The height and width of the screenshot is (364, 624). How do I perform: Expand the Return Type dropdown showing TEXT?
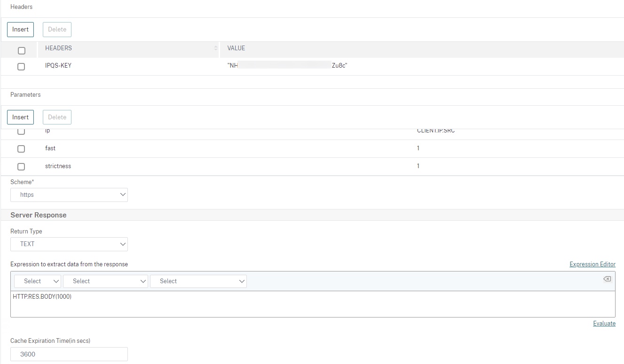[69, 244]
